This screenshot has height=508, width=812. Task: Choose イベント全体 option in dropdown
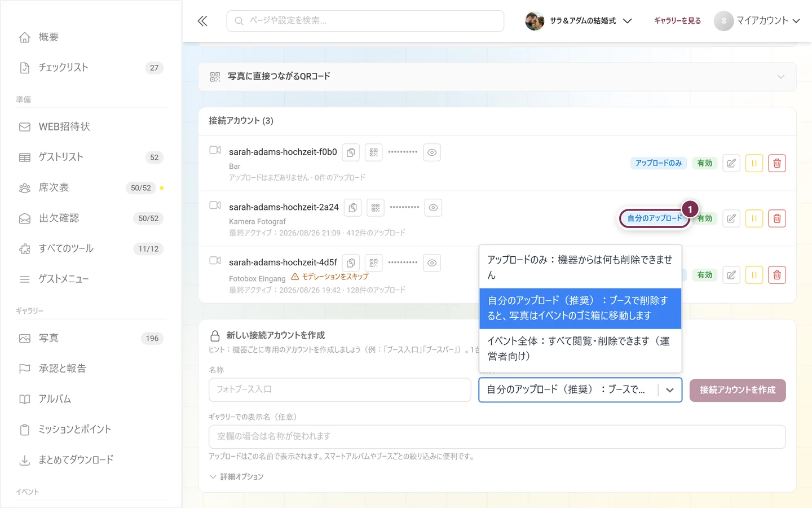tap(580, 349)
